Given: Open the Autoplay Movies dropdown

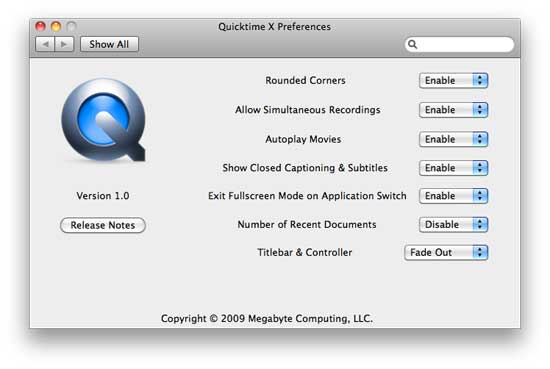Looking at the screenshot, I should click(x=453, y=139).
